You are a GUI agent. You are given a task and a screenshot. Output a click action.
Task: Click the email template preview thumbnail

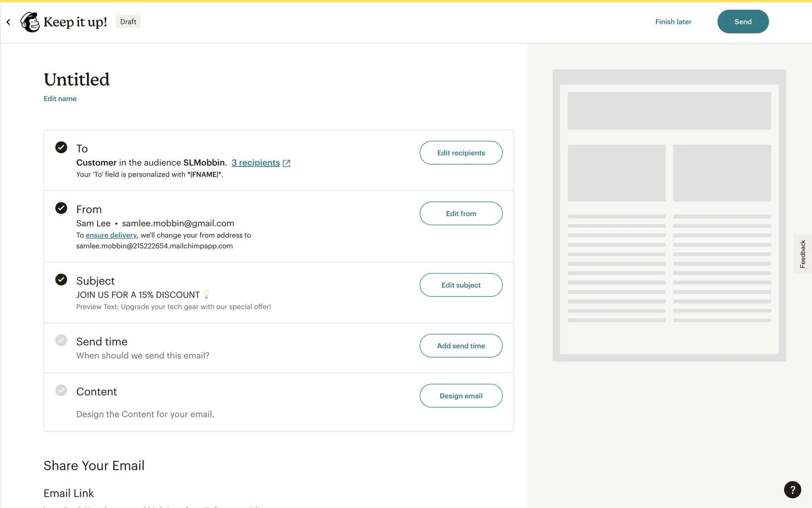tap(669, 215)
